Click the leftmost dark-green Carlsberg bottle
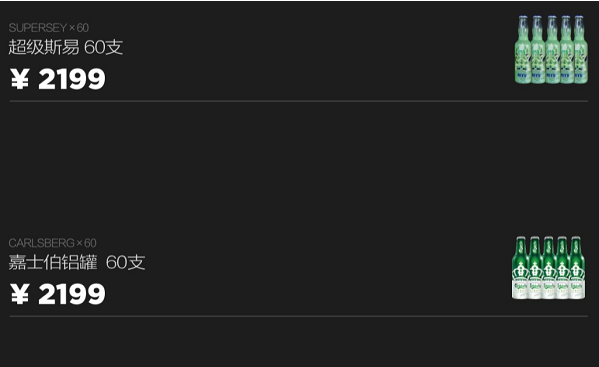The height and width of the screenshot is (367, 599). pyautogui.click(x=520, y=268)
